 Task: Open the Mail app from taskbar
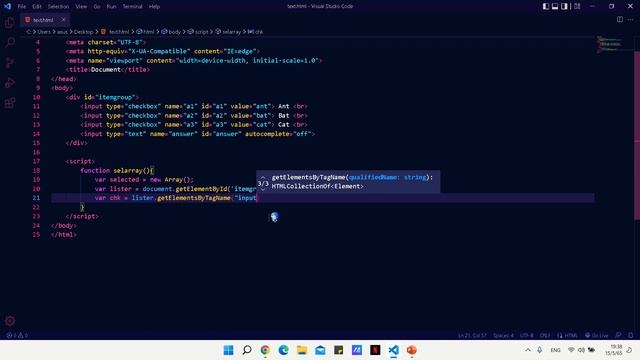pyautogui.click(x=320, y=350)
